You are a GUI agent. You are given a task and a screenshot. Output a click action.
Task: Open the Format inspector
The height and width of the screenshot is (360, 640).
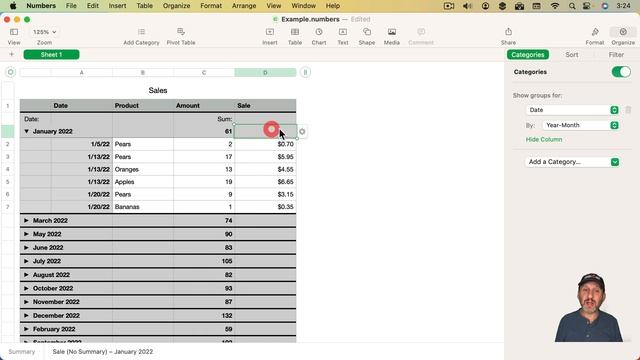tap(595, 32)
